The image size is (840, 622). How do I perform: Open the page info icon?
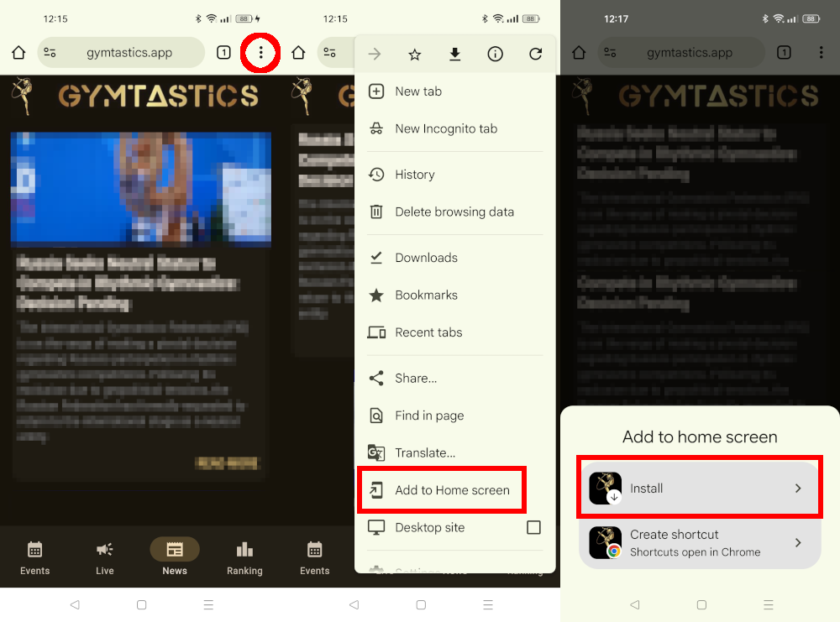tap(496, 55)
